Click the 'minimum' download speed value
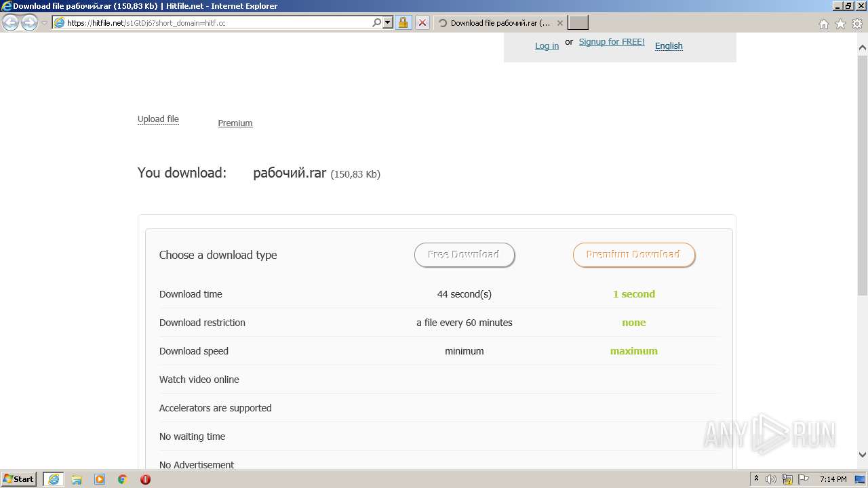 tap(465, 351)
